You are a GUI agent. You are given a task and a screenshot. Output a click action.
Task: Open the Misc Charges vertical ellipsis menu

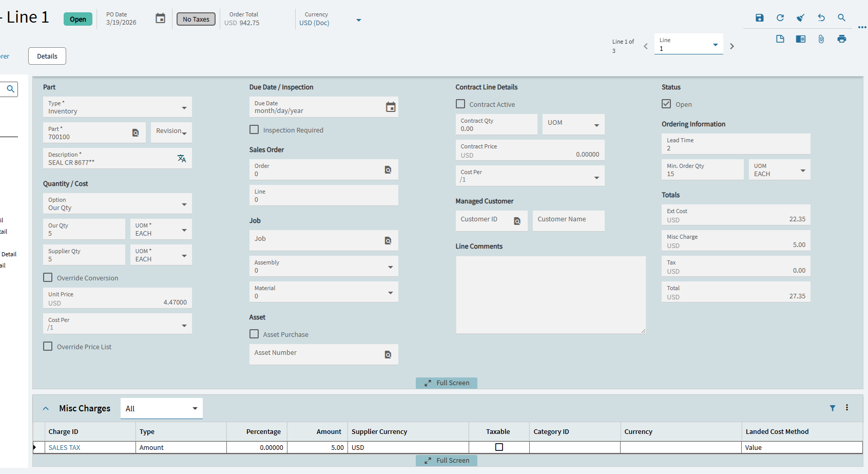847,408
